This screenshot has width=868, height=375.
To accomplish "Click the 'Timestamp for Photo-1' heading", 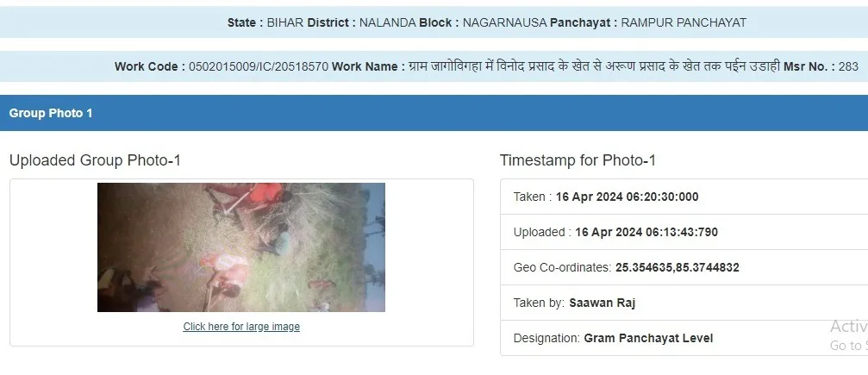I will 578,160.
